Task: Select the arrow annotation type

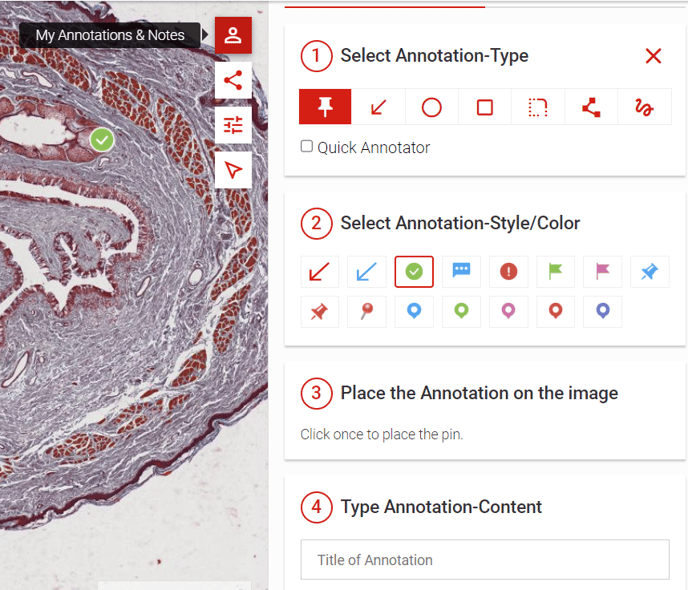Action: [x=378, y=107]
